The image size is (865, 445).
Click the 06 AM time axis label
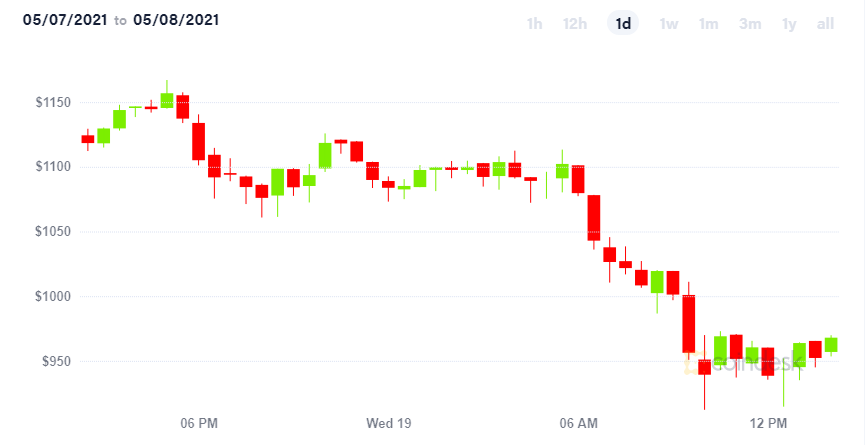pos(578,423)
